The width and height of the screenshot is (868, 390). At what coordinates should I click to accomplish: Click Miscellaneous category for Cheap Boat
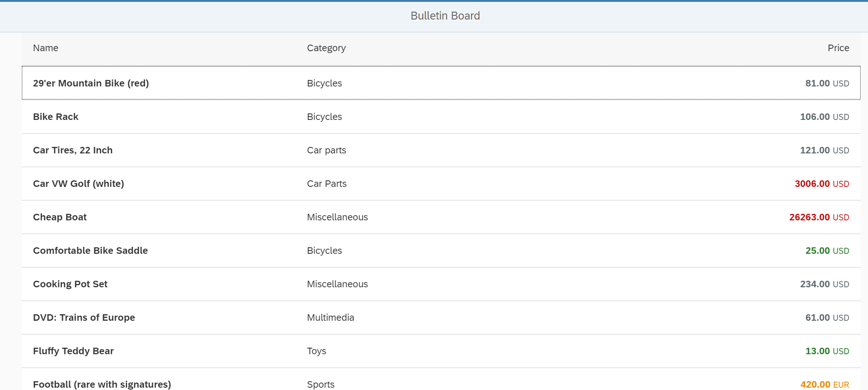coord(338,217)
